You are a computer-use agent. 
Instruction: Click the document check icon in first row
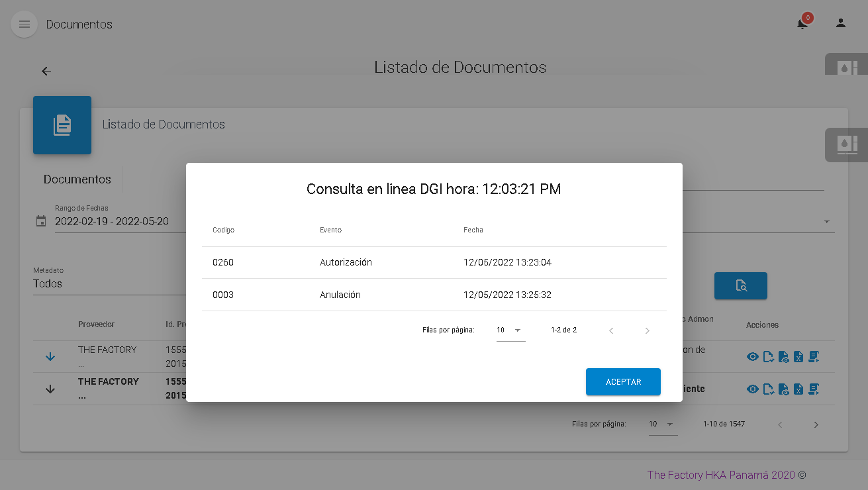[768, 357]
